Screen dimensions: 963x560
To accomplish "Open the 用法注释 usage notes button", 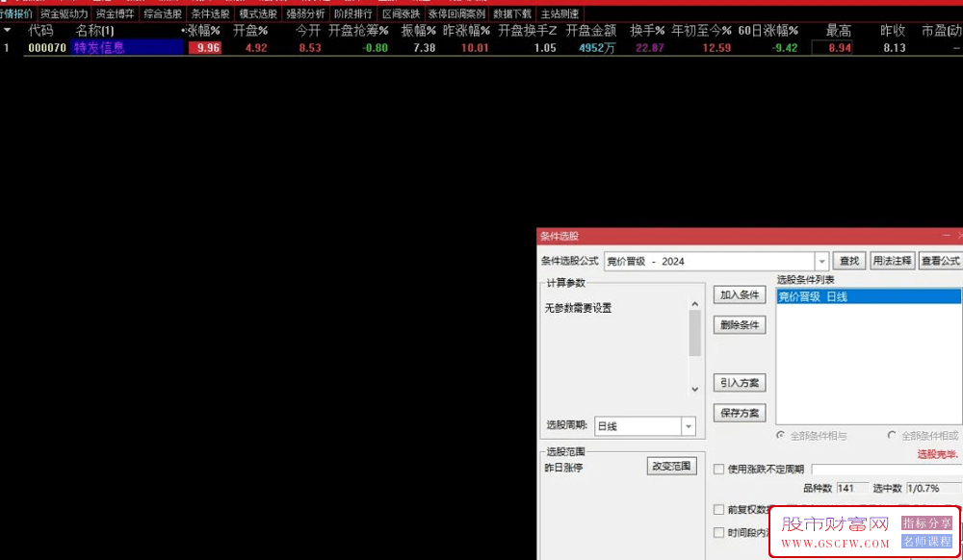I will point(892,261).
